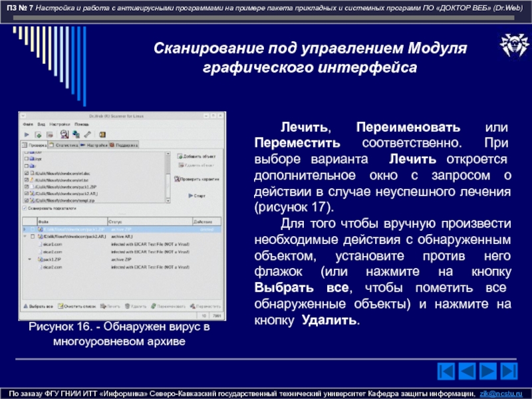Click the Добавить объект button

click(196, 156)
